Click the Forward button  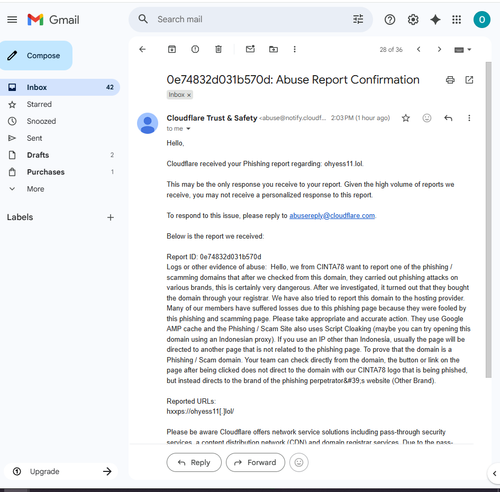[x=255, y=462]
